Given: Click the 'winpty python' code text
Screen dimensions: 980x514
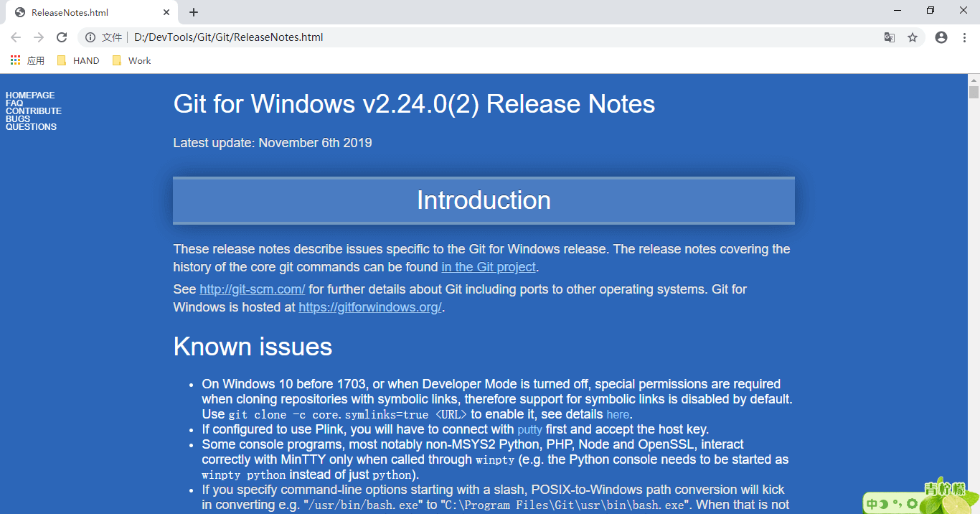Looking at the screenshot, I should point(244,475).
